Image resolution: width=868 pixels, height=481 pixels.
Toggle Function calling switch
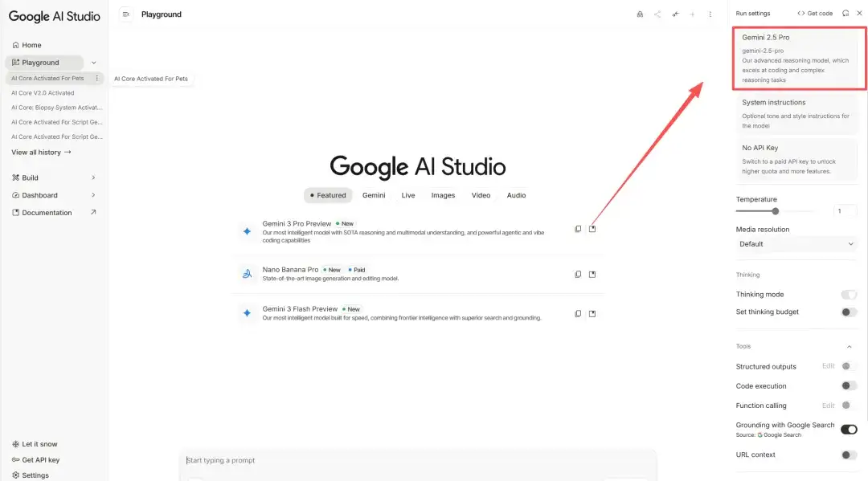849,406
